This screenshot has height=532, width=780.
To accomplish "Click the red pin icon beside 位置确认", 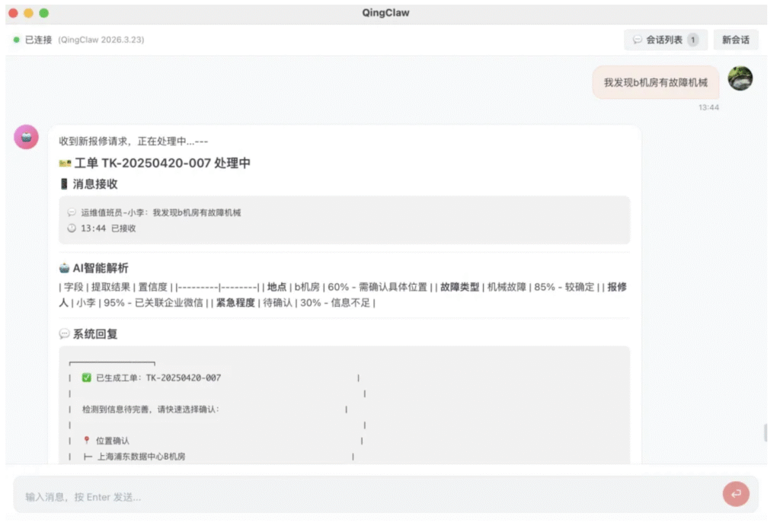I will tap(86, 441).
